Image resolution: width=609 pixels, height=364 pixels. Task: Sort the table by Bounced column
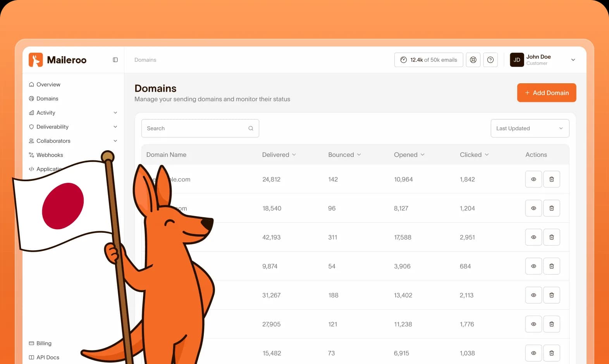click(x=344, y=155)
